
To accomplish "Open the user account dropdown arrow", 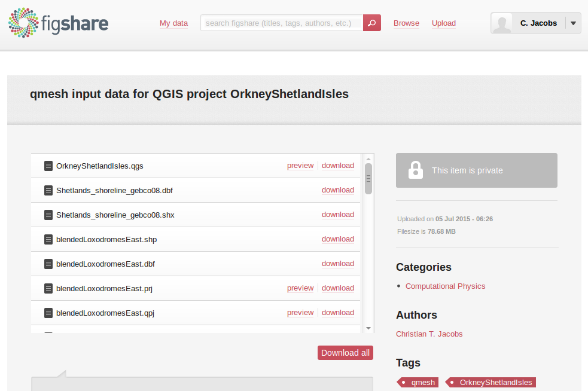I will click(x=573, y=23).
